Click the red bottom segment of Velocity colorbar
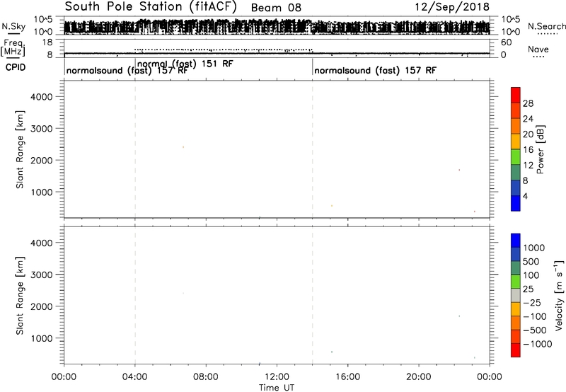566x392 pixels. pos(516,350)
